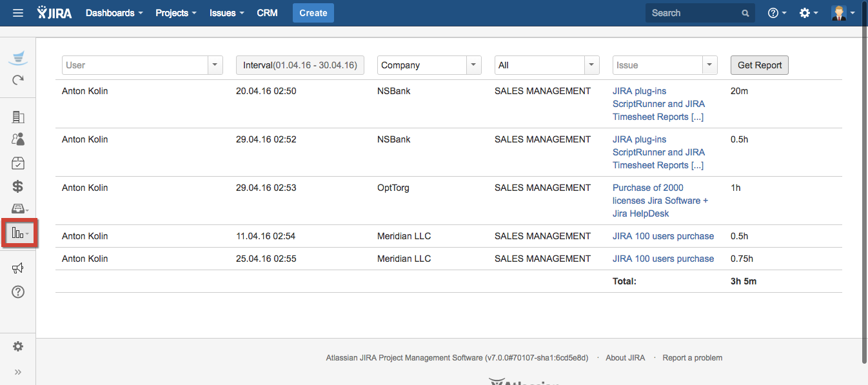This screenshot has width=868, height=385.
Task: Open the Projects menu
Action: point(175,13)
